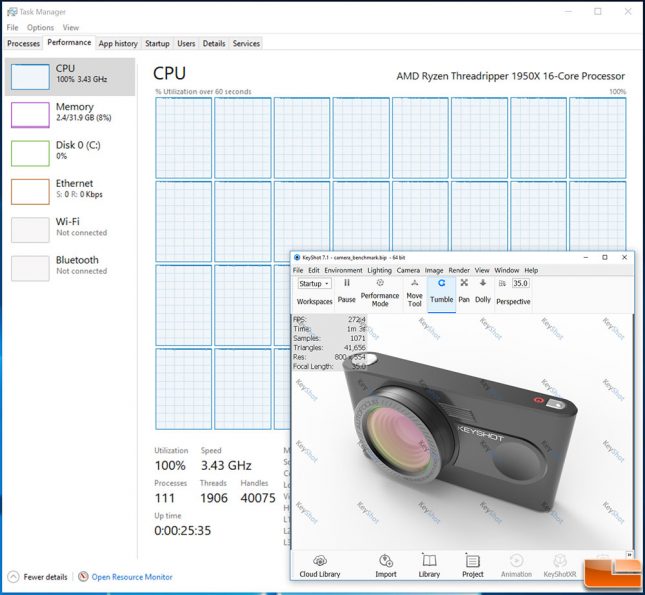The height and width of the screenshot is (595, 645).
Task: Switch to the App history tab
Action: pos(118,44)
